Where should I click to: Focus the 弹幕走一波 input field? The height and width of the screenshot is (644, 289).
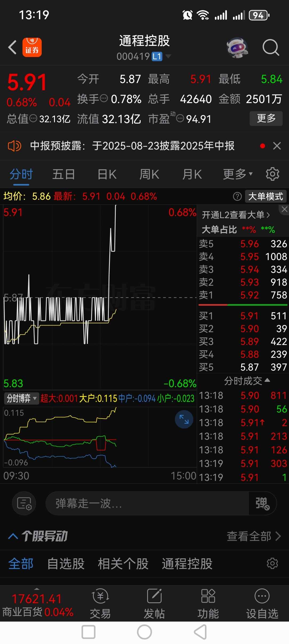tap(147, 504)
